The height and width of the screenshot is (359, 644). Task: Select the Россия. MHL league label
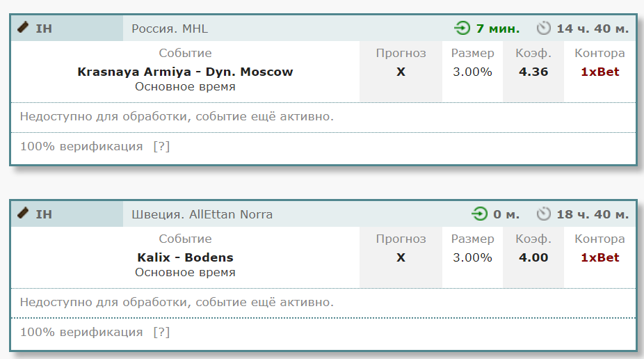(x=170, y=29)
